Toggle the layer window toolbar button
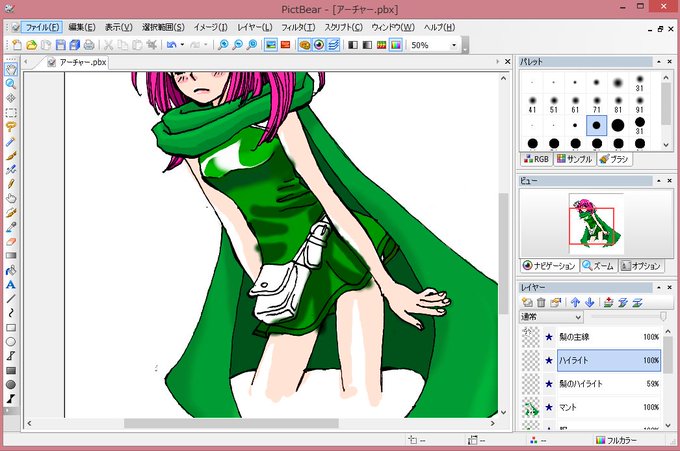This screenshot has height=451, width=680. (333, 45)
